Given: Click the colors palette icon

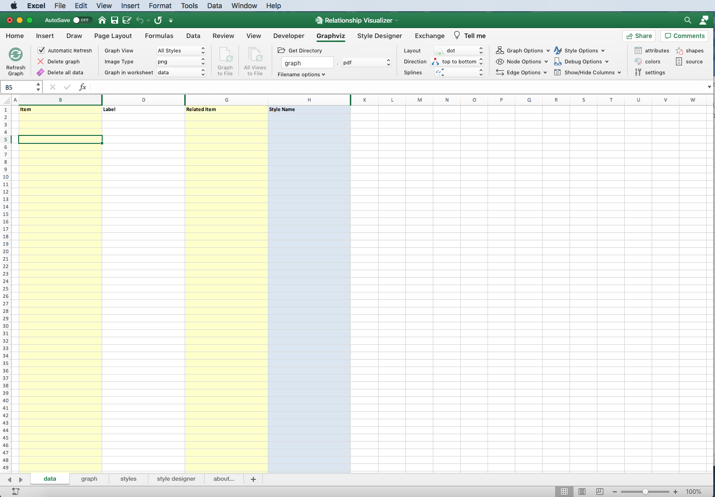Looking at the screenshot, I should coord(638,61).
